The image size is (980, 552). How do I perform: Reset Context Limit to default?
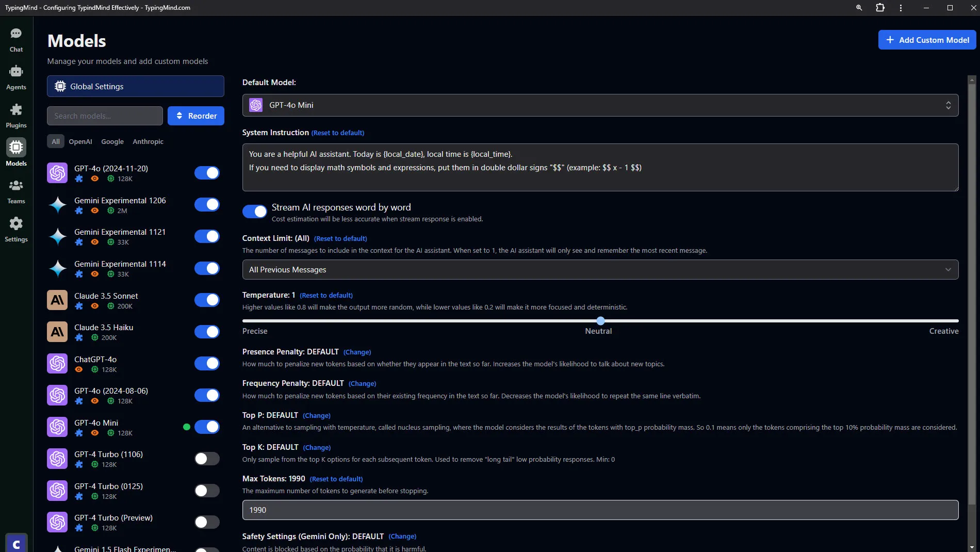340,239
